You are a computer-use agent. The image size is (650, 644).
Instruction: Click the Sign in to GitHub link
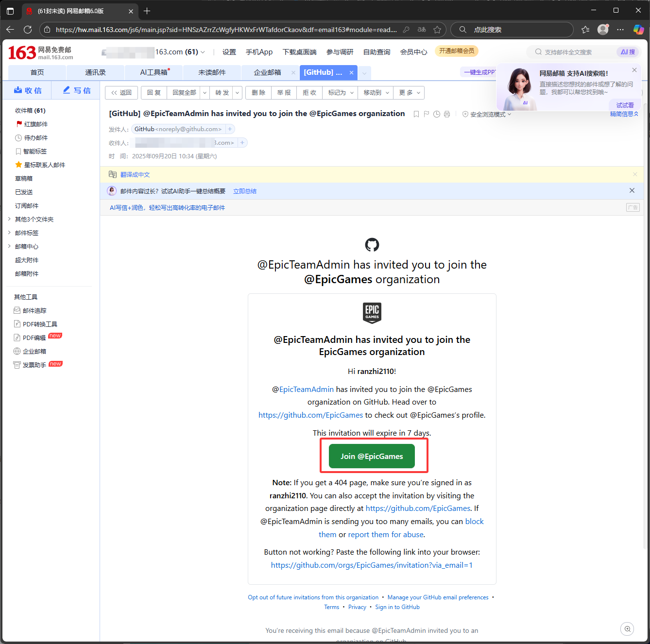coord(397,607)
